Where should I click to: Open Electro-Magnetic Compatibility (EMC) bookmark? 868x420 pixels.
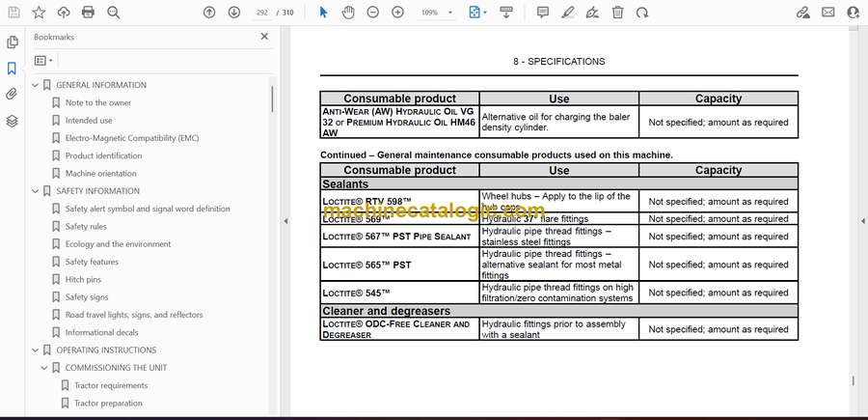click(132, 138)
